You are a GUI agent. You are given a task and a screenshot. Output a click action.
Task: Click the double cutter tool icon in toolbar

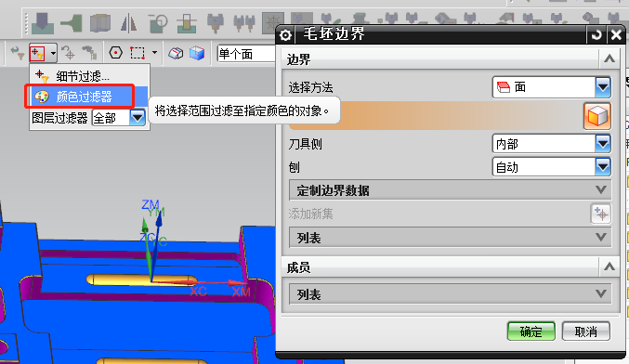[244, 23]
